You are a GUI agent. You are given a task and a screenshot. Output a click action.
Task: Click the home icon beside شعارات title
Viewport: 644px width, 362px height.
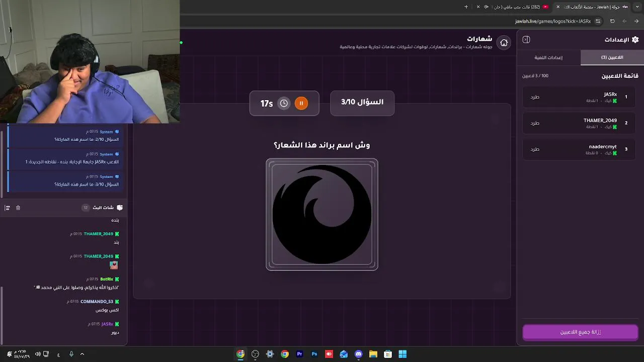[504, 43]
